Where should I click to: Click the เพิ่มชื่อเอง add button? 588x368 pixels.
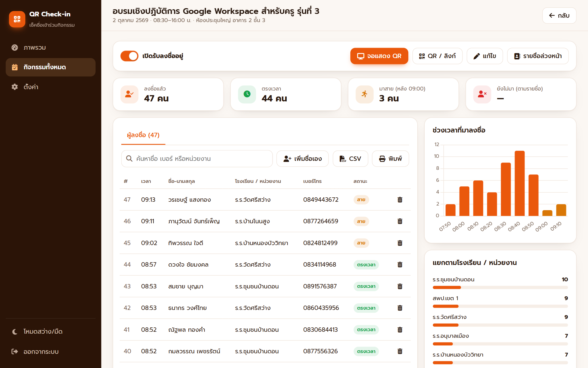[302, 159]
